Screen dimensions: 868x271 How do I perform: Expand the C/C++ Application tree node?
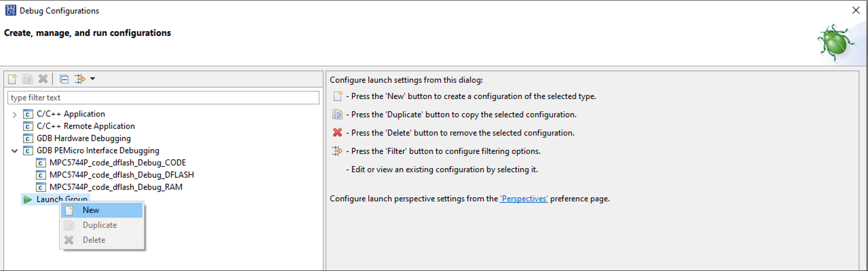click(14, 114)
